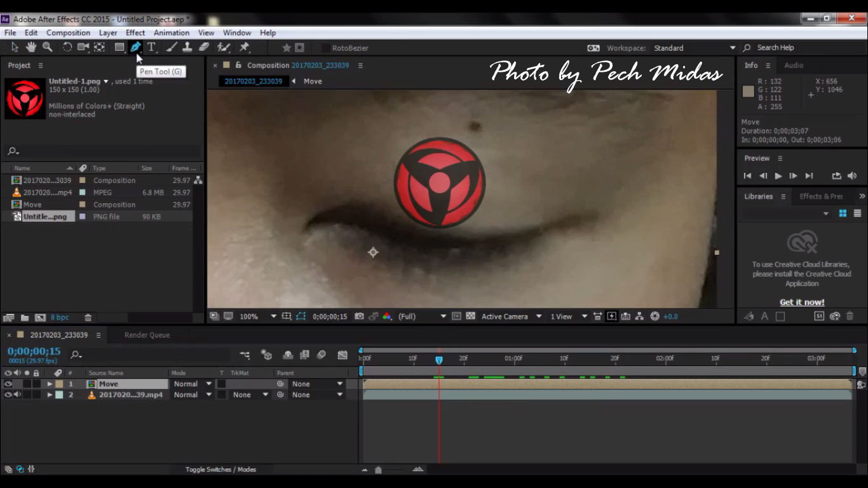Select the Selection (arrow) tool
This screenshot has width=868, height=488.
pos(15,47)
